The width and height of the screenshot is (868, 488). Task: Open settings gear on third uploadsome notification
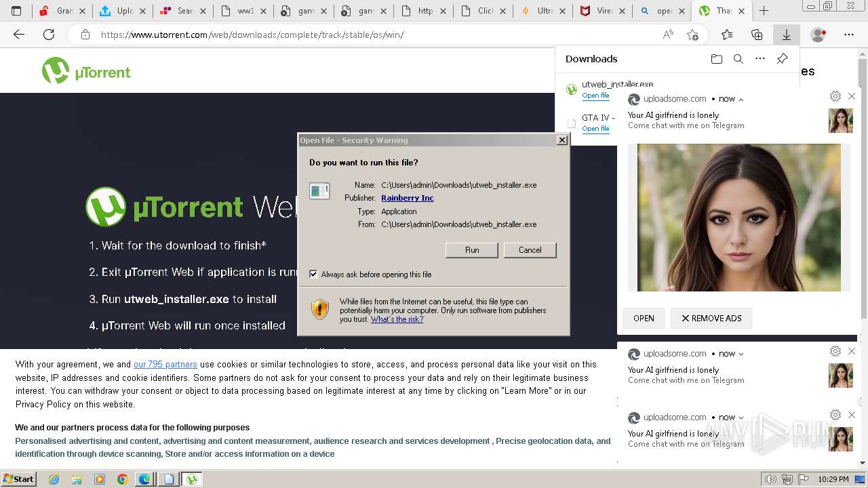click(x=835, y=415)
